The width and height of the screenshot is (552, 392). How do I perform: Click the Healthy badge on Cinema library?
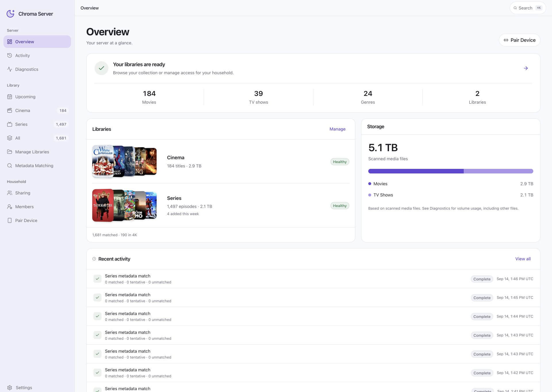340,162
